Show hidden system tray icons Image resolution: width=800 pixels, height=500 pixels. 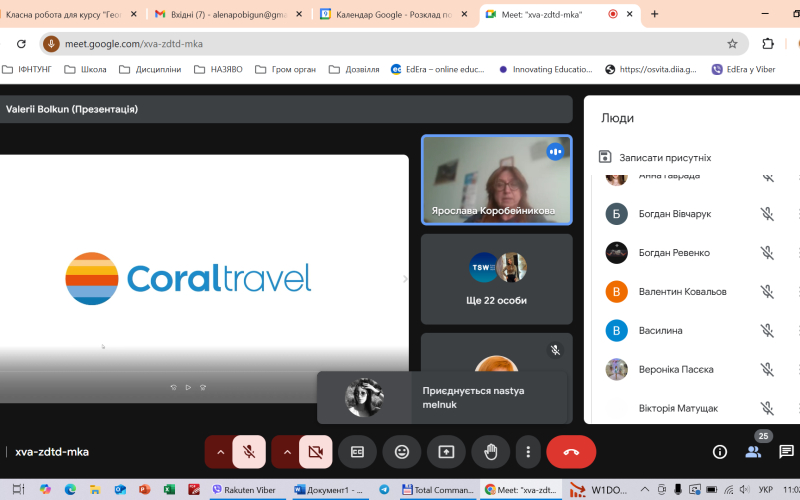coord(645,490)
